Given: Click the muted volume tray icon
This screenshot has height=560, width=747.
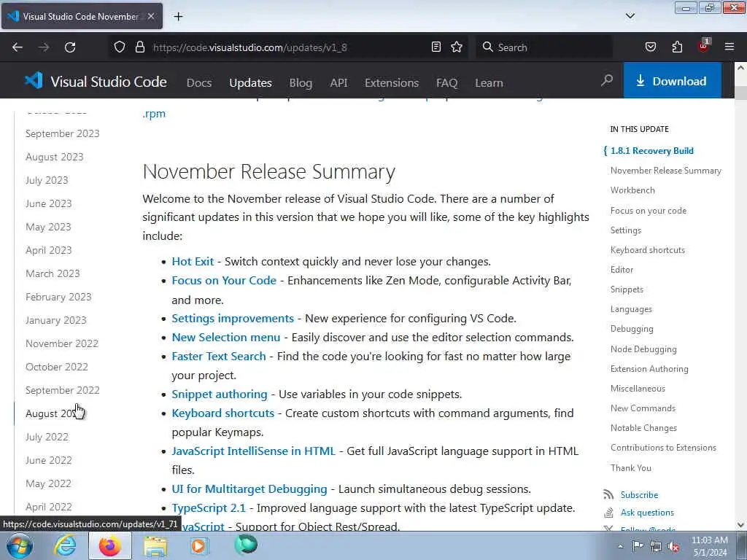Looking at the screenshot, I should coord(673,546).
